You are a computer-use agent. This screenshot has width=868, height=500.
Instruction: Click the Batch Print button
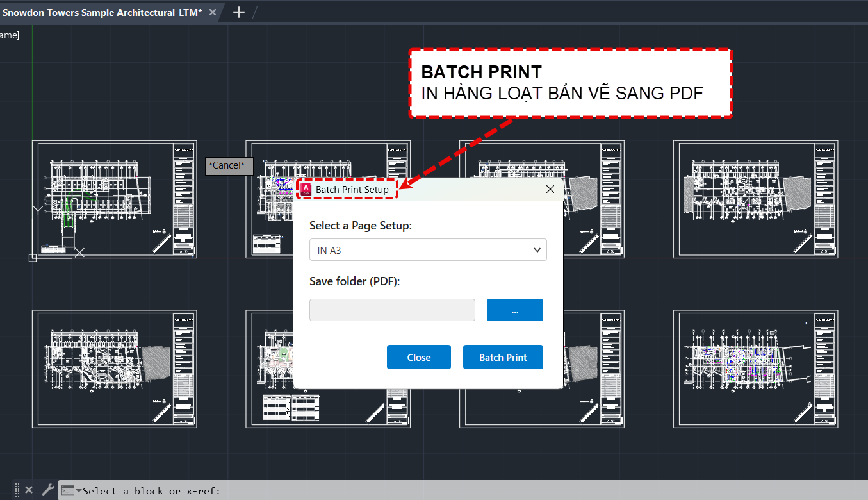(503, 357)
